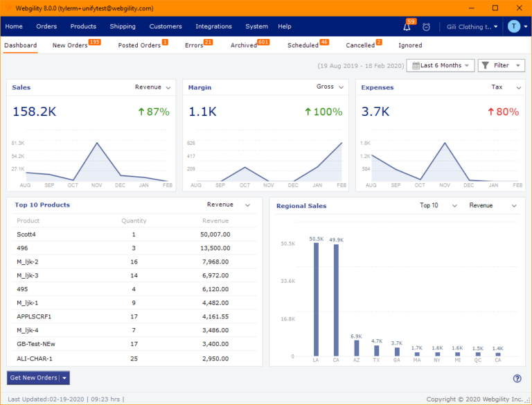Click the 3.7K expenses total
Image resolution: width=532 pixels, height=405 pixels.
[x=375, y=112]
